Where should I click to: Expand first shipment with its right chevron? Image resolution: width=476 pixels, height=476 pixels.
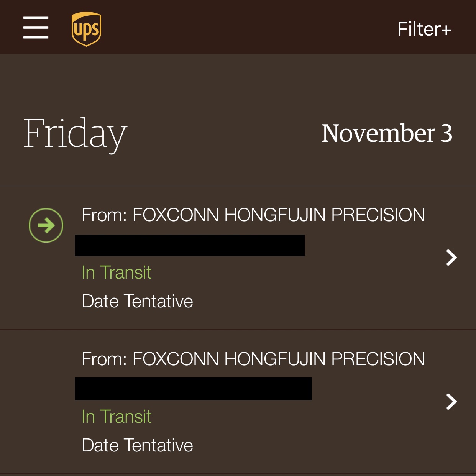[451, 258]
